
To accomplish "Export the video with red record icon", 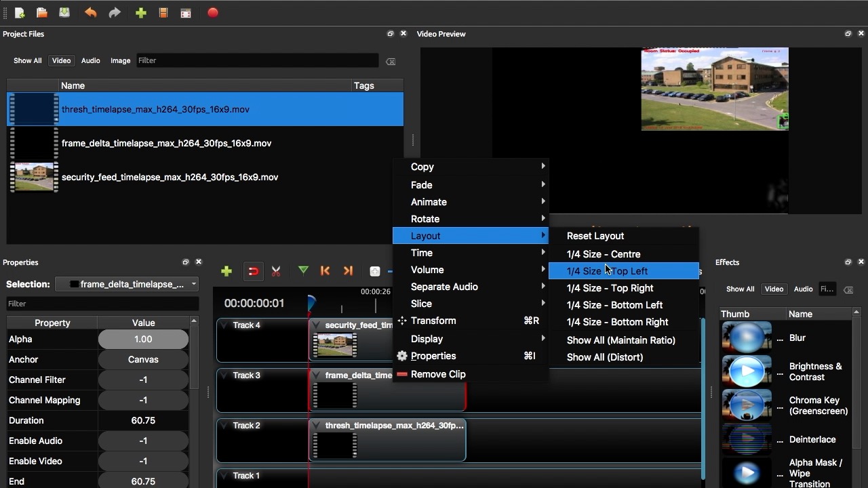I will tap(212, 12).
